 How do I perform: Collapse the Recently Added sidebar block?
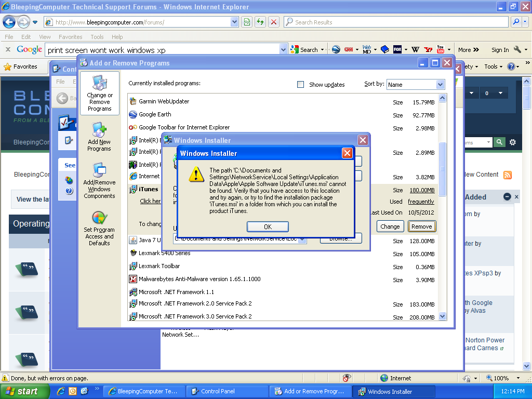click(x=507, y=197)
